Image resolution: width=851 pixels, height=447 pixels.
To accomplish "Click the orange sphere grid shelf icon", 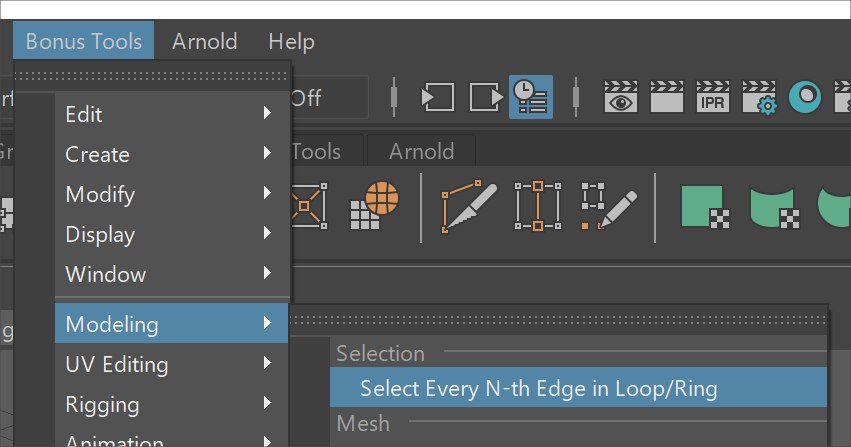I will (374, 205).
